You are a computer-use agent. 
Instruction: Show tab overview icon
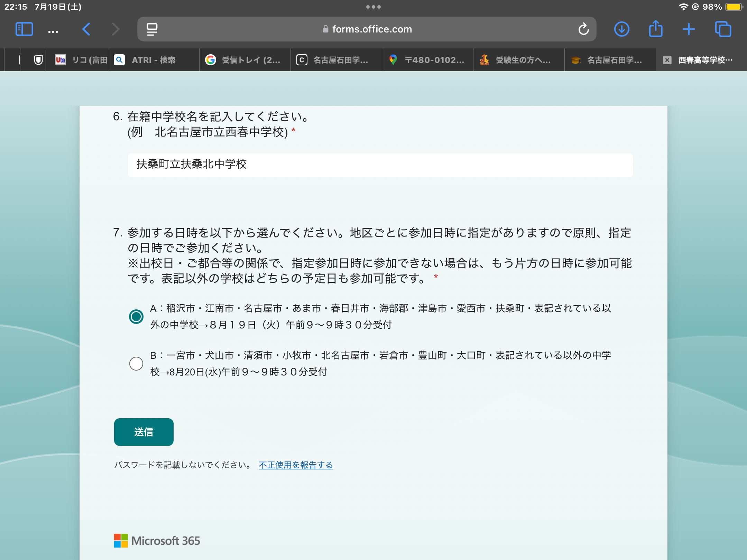(723, 29)
